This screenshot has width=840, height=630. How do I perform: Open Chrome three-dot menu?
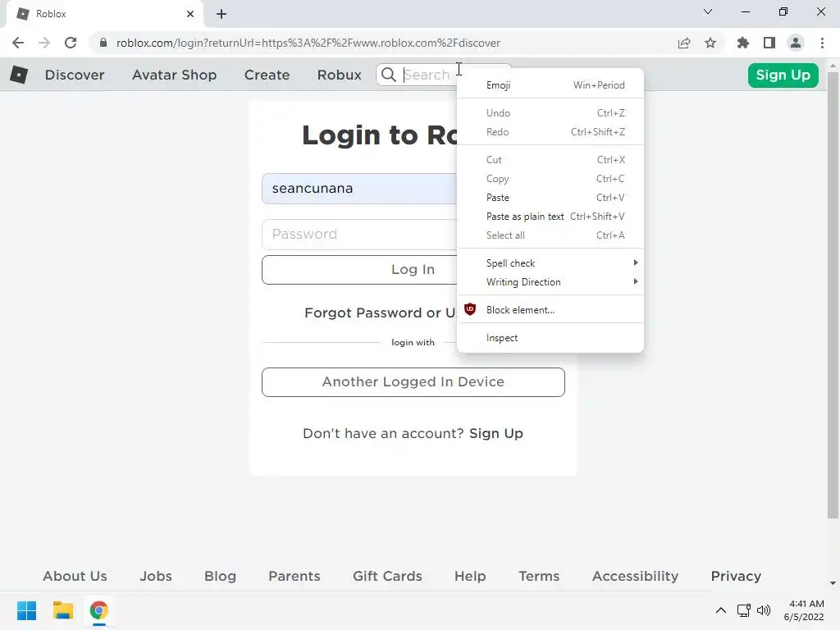point(822,43)
